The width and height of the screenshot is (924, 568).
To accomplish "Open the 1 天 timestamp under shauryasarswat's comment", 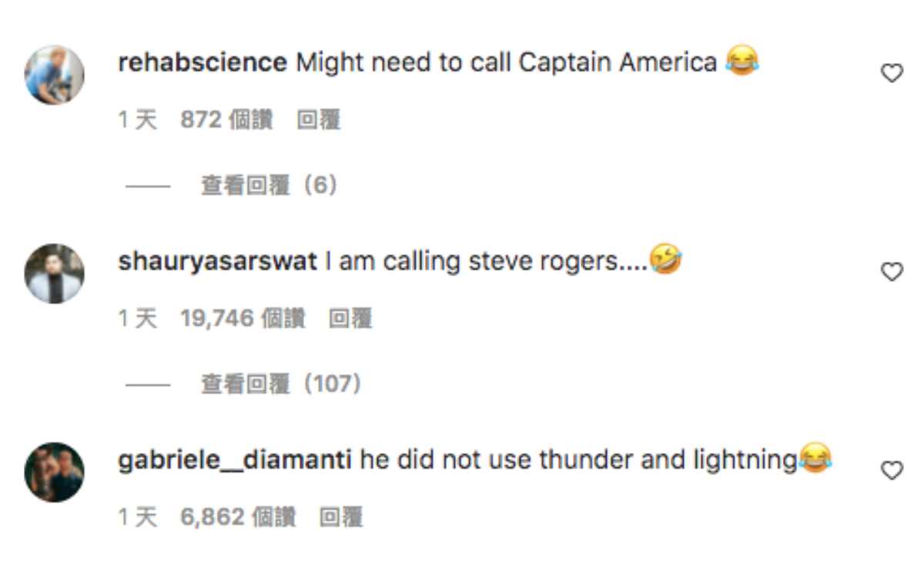I will 138,319.
